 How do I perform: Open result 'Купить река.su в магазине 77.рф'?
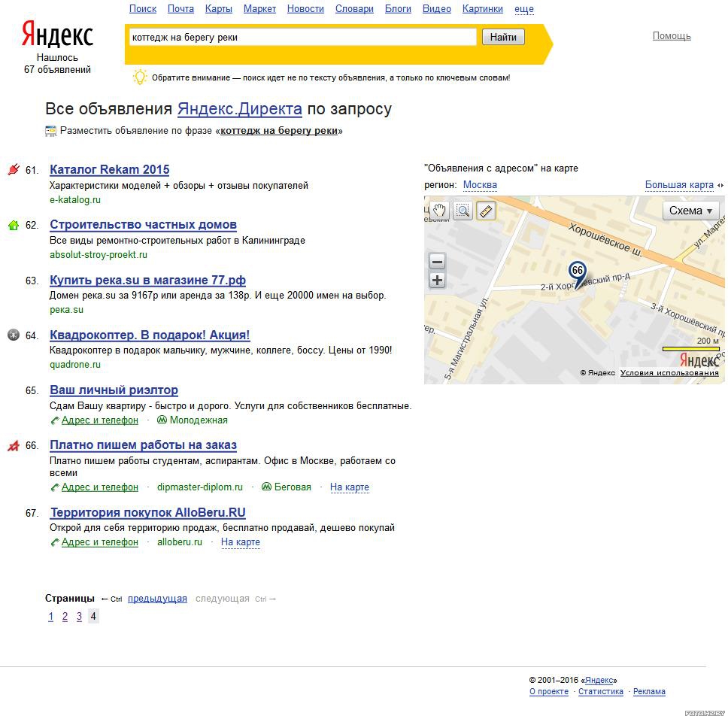147,281
